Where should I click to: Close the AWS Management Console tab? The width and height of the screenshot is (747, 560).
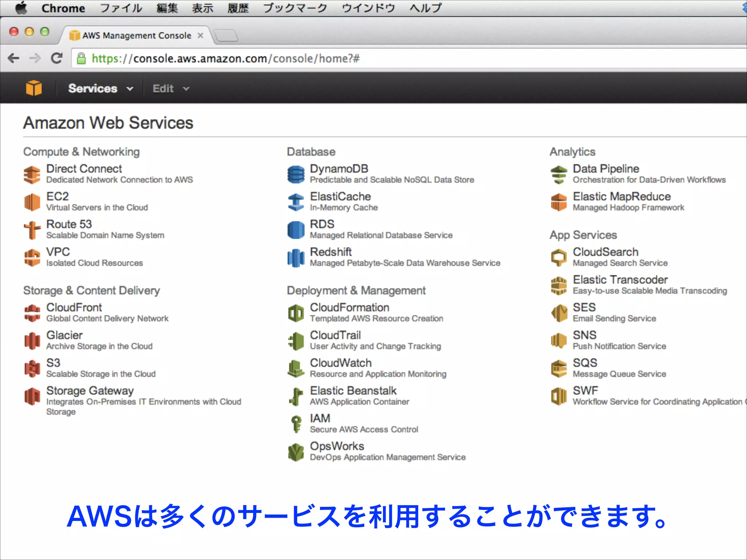coord(200,35)
